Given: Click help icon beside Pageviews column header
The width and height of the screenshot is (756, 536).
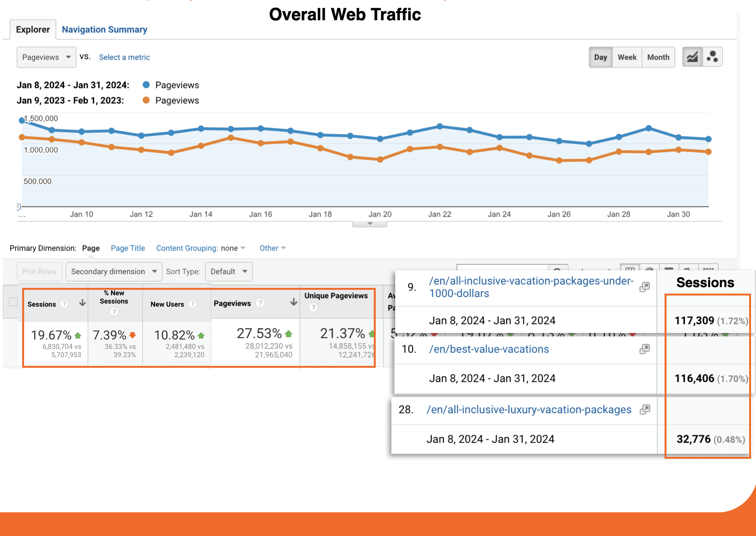Looking at the screenshot, I should click(x=260, y=303).
